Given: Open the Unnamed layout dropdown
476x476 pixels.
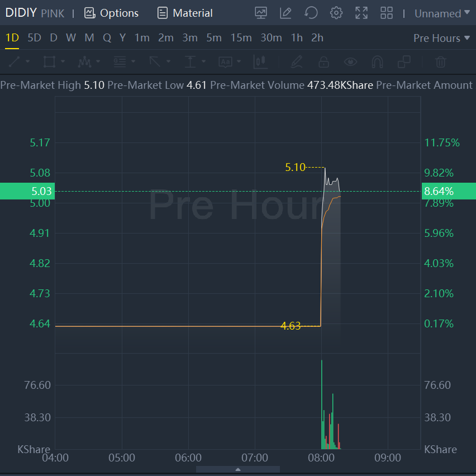Looking at the screenshot, I should tap(442, 13).
